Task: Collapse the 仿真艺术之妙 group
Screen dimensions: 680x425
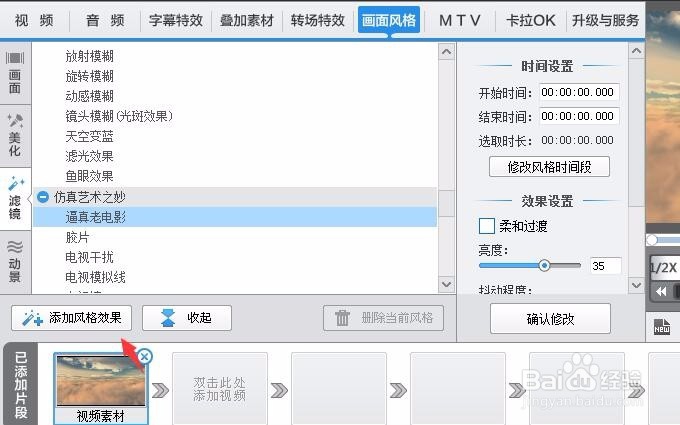Action: [x=42, y=197]
